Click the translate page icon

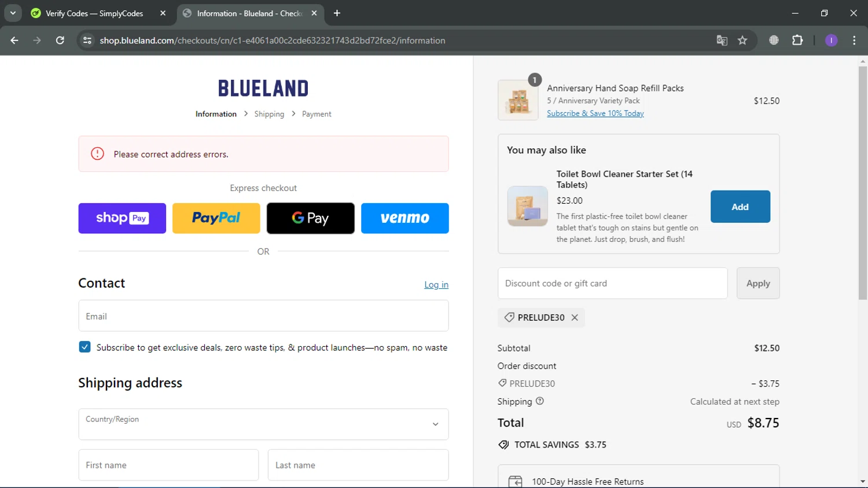point(722,41)
